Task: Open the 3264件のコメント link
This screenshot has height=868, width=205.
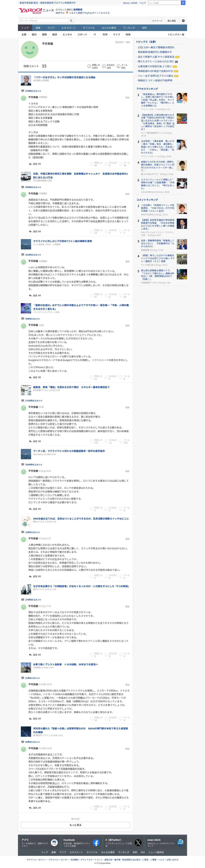Action: tap(34, 464)
